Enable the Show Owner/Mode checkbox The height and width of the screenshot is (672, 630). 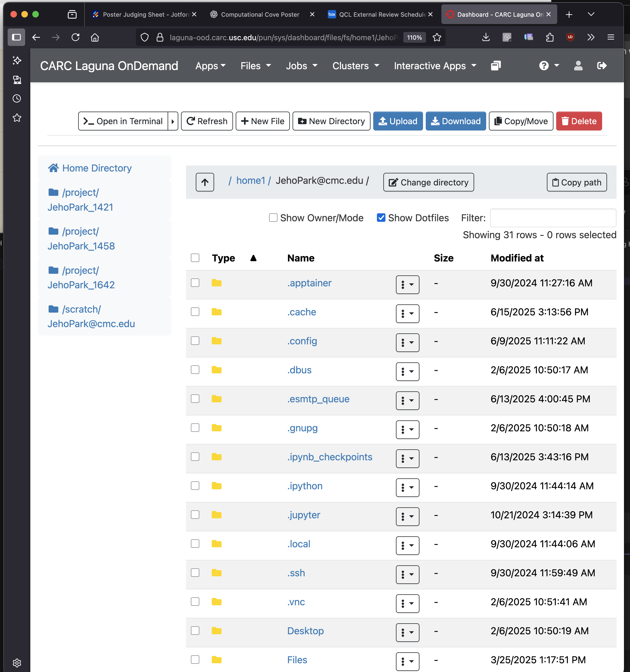(273, 218)
